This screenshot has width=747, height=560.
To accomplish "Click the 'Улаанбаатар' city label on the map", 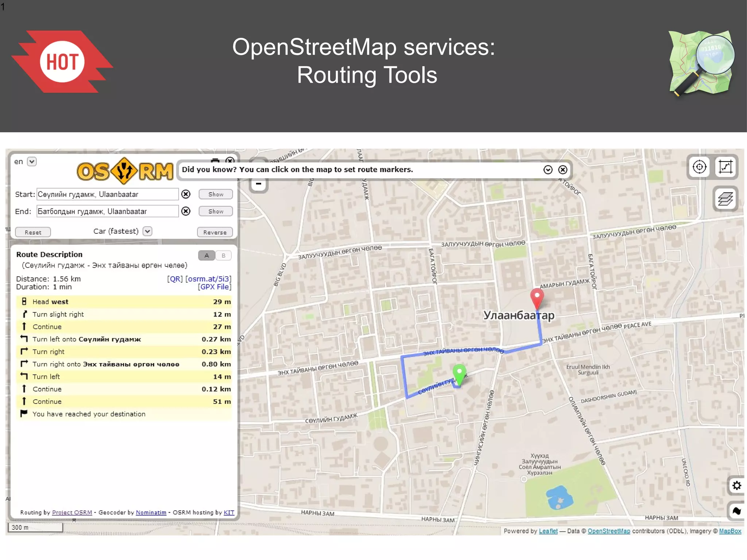I will (519, 315).
